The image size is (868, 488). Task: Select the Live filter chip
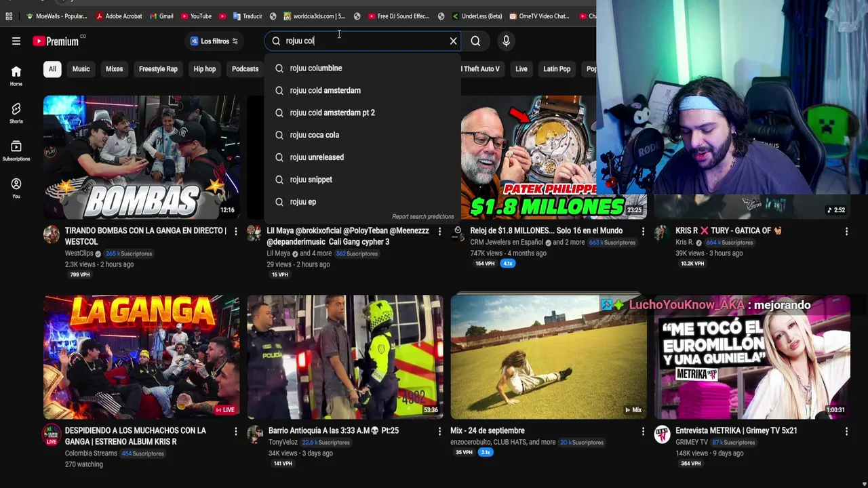521,68
